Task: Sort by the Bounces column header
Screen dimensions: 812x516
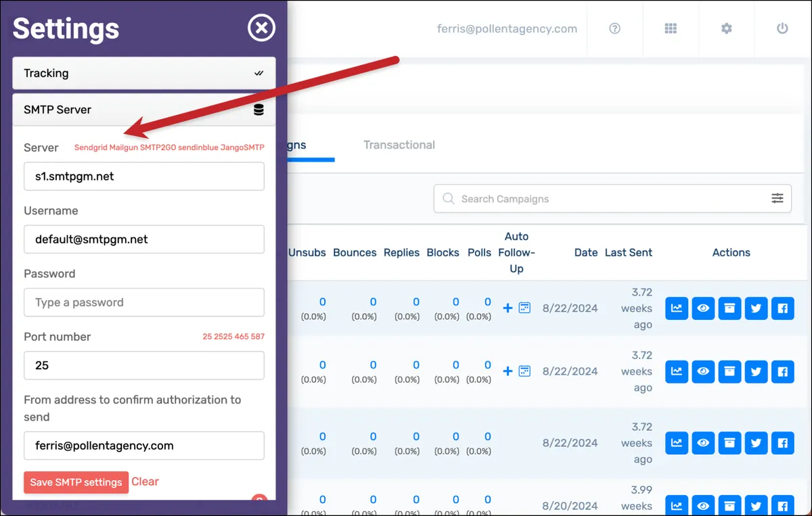Action: pos(355,252)
